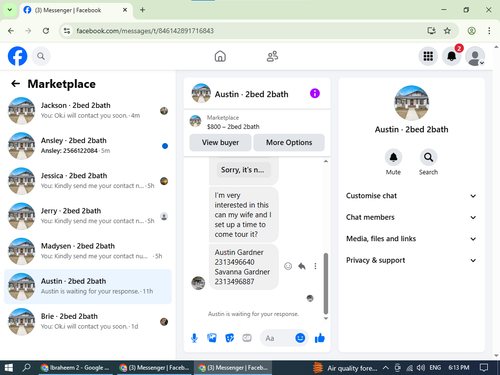This screenshot has height=375, width=500.
Task: Open the Friends icon in top bar
Action: [272, 56]
